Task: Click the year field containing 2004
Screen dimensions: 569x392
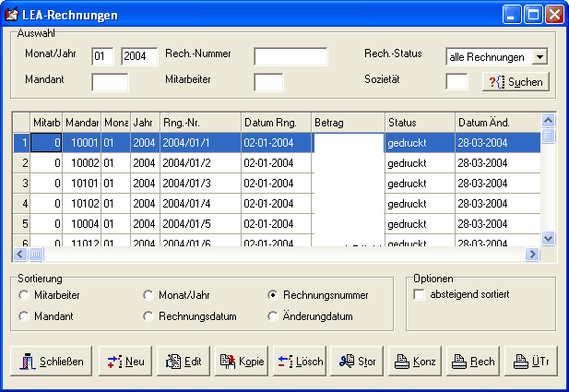Action: 139,56
